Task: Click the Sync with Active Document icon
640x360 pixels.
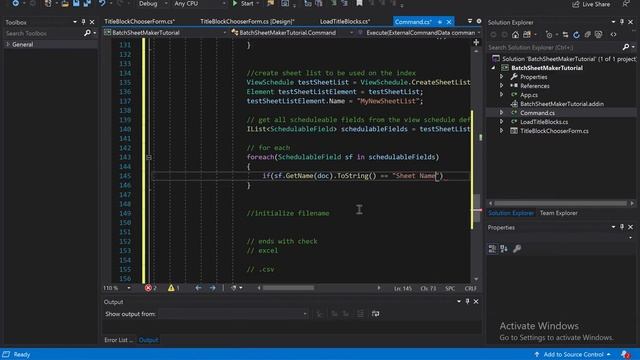Action: coord(565,35)
